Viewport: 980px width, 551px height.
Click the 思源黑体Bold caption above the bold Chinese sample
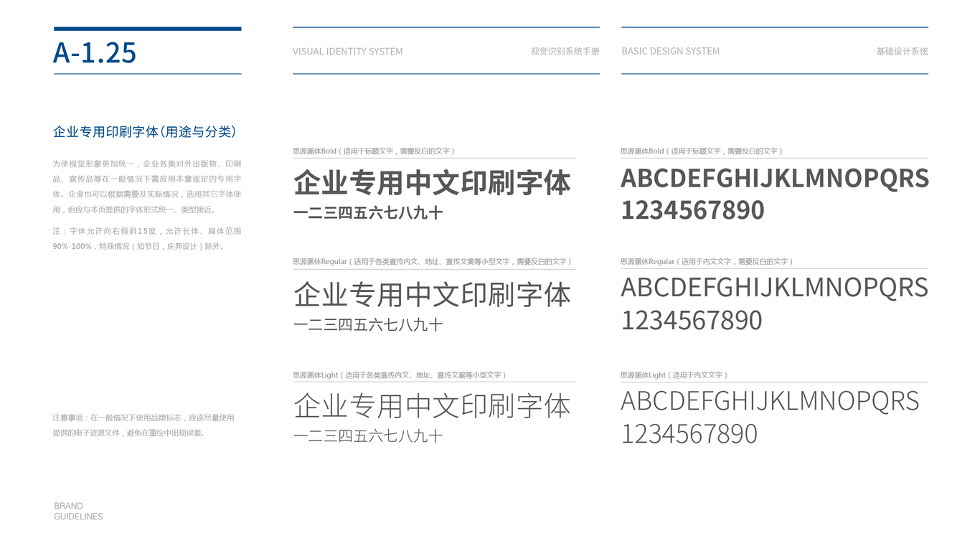tap(374, 151)
